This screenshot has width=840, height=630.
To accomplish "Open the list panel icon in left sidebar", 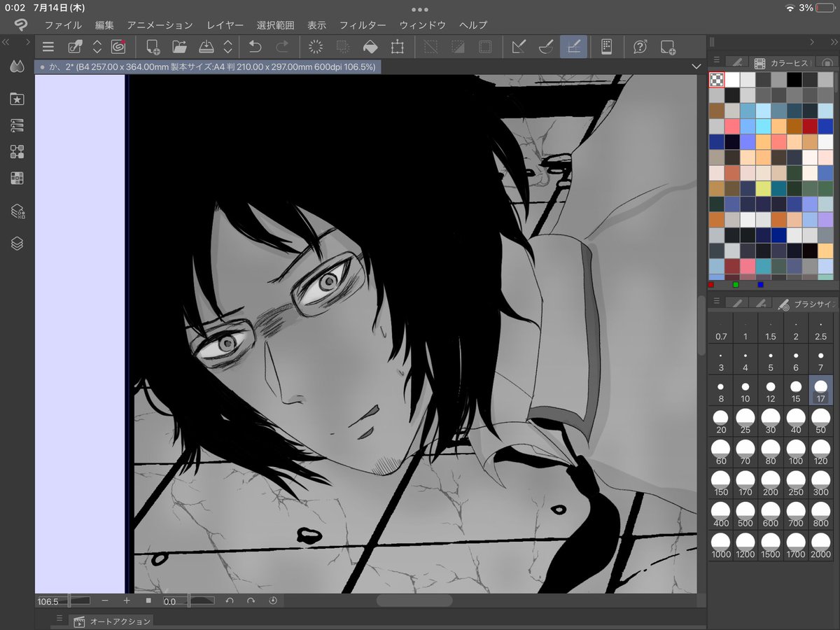I will pos(17,125).
